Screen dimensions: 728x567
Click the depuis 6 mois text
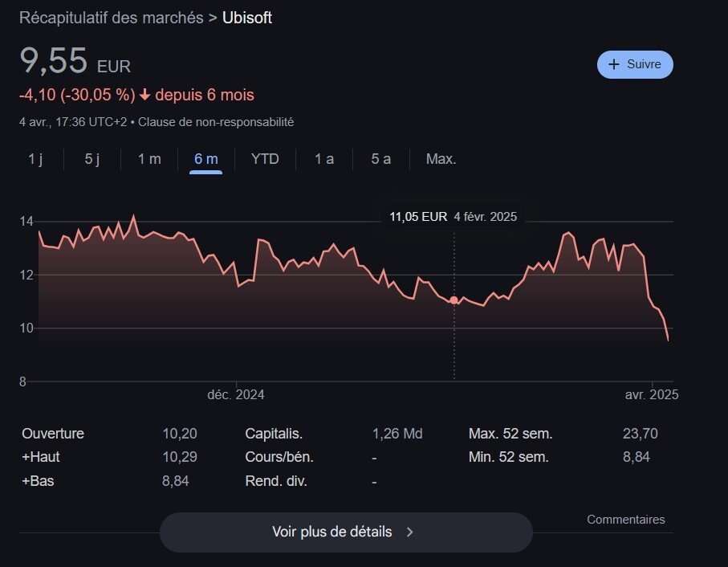[205, 96]
